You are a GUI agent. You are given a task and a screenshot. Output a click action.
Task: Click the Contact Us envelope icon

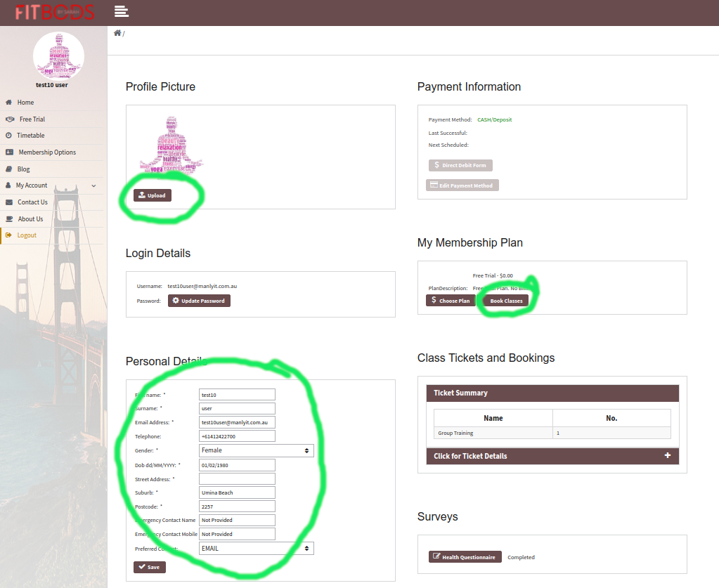[x=9, y=202]
